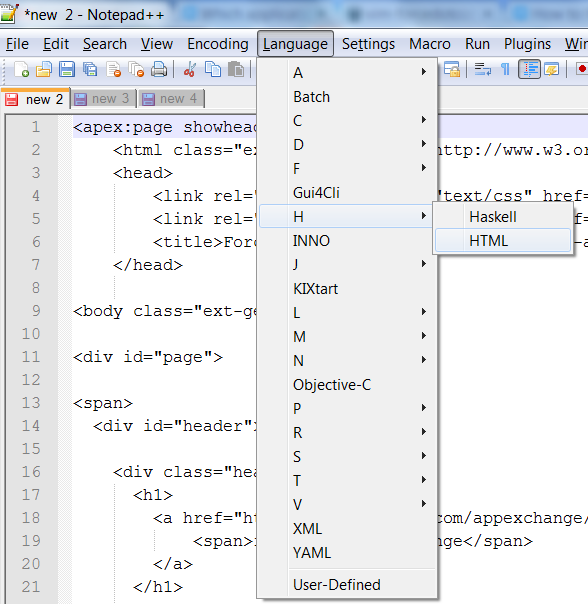Screen dimensions: 588x604
Task: Expand the F languages submenu
Action: click(348, 168)
